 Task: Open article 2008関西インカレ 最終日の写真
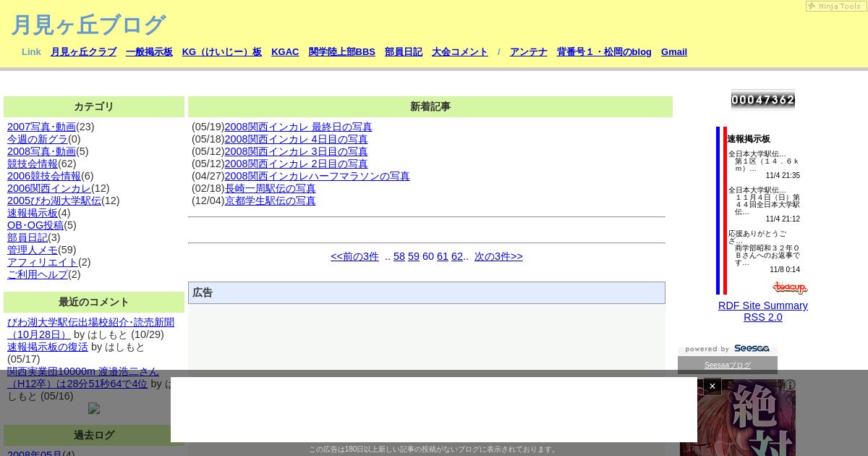(298, 127)
